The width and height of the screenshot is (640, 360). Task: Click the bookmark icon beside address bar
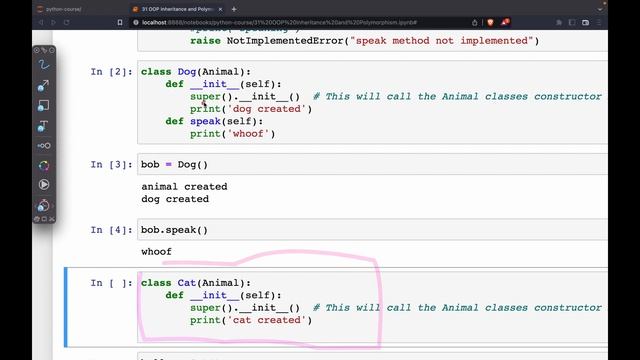pos(120,22)
